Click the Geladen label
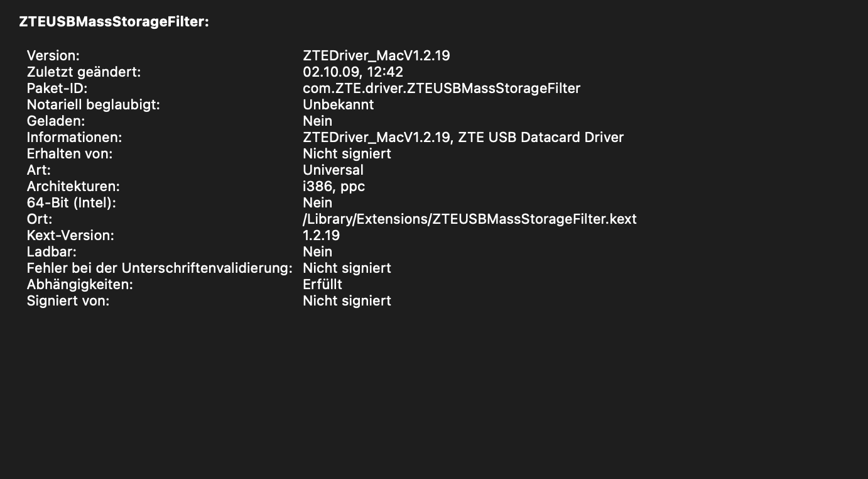 (56, 121)
